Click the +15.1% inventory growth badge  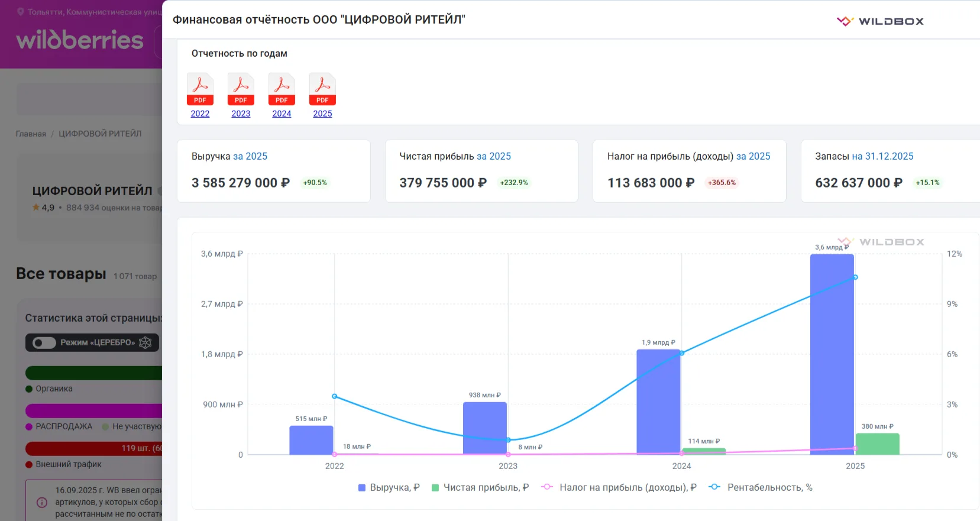[927, 183]
